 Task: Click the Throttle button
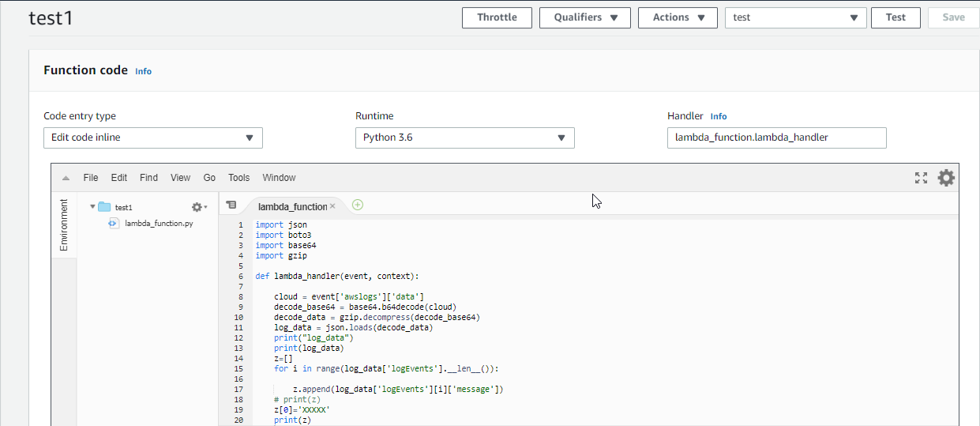[497, 17]
